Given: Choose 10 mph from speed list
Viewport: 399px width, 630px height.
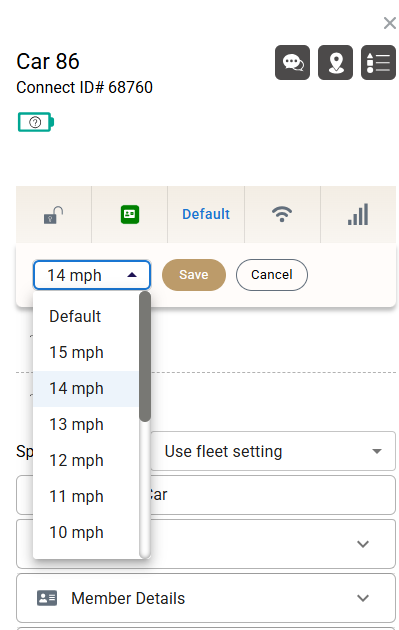Looking at the screenshot, I should [x=86, y=533].
